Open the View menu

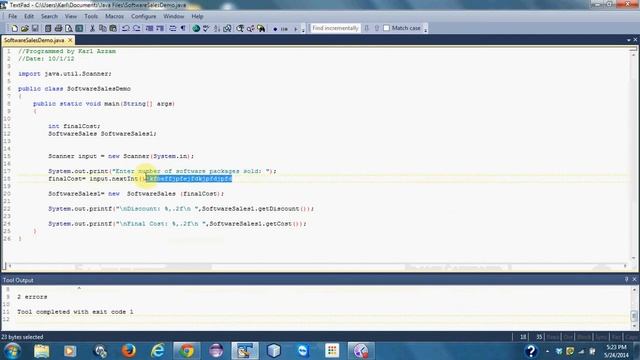(x=71, y=16)
